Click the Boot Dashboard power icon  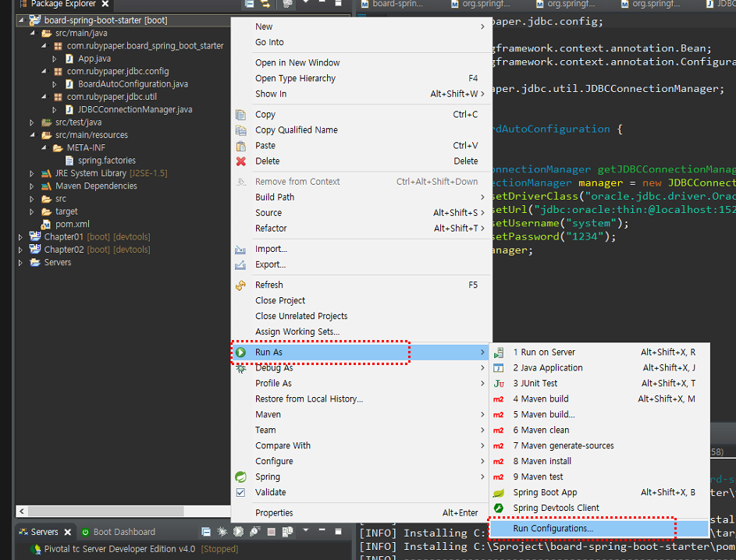pos(85,532)
